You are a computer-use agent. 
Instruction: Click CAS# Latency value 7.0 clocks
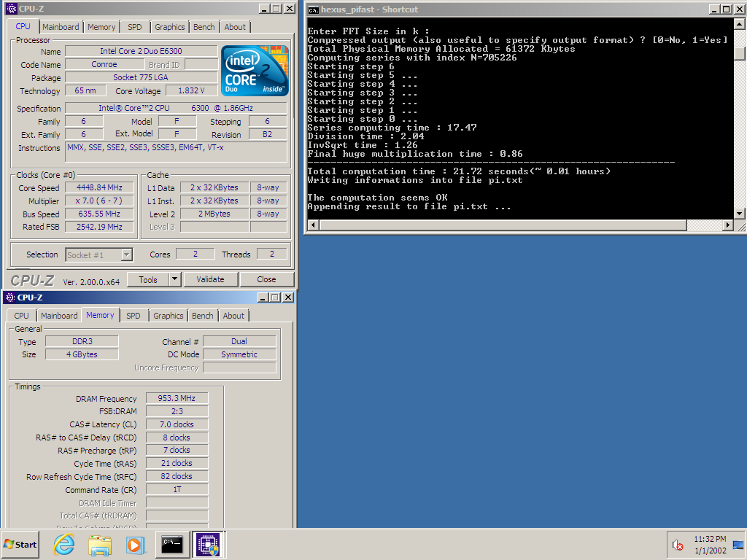click(177, 424)
